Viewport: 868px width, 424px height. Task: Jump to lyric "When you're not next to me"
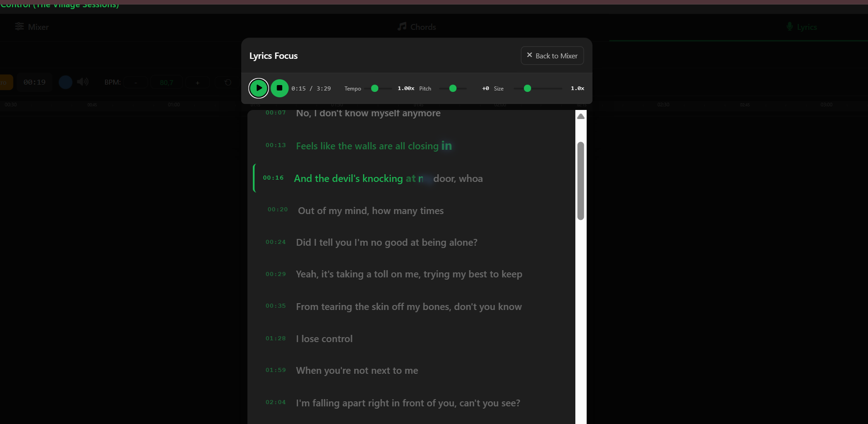(x=357, y=371)
